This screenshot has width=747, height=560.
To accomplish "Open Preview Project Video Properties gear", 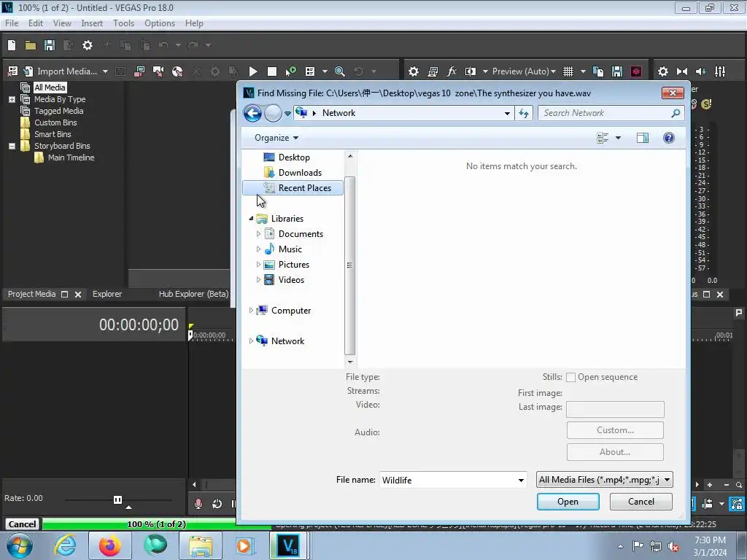I will pyautogui.click(x=414, y=71).
